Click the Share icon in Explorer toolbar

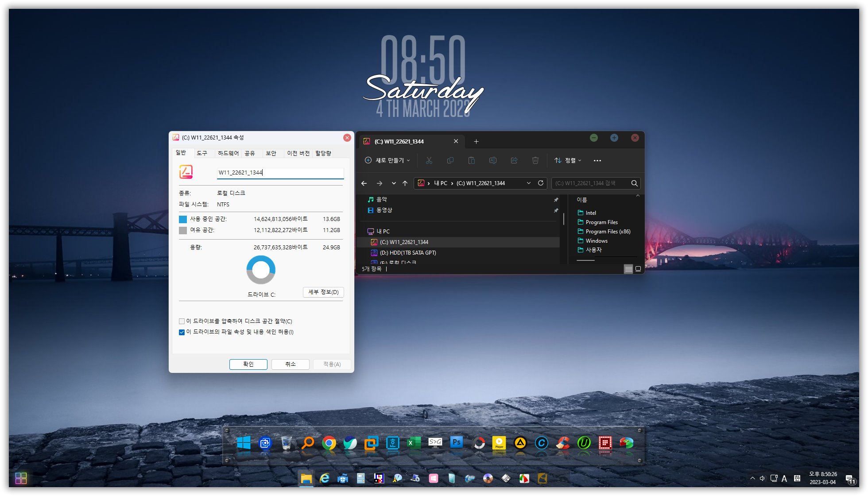514,160
